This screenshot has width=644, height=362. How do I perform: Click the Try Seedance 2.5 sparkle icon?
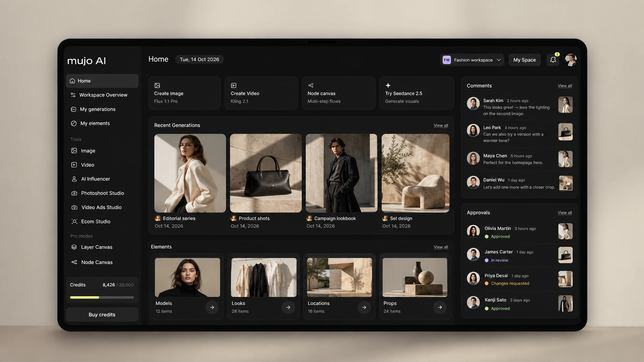[x=388, y=85]
